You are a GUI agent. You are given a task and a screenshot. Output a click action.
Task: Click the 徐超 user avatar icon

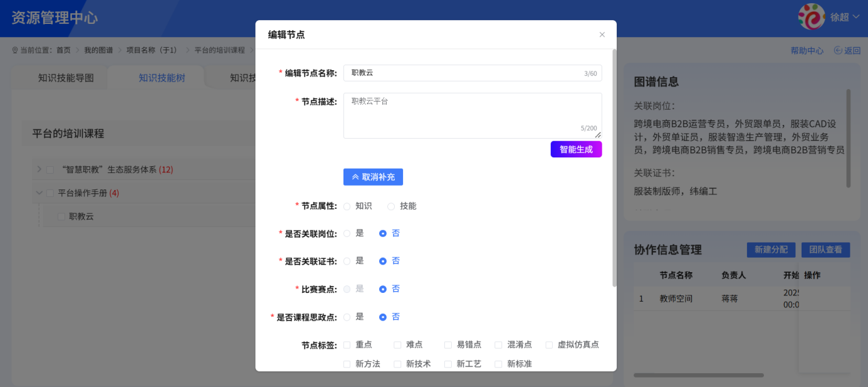pos(812,17)
